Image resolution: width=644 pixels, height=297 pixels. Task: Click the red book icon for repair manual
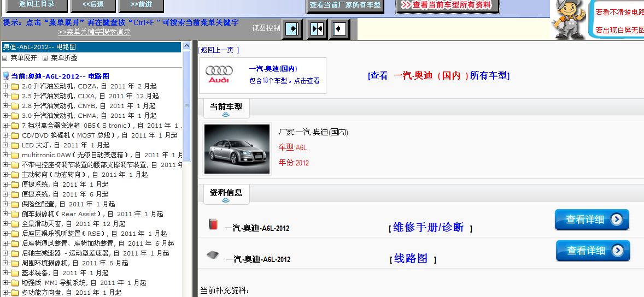(213, 224)
